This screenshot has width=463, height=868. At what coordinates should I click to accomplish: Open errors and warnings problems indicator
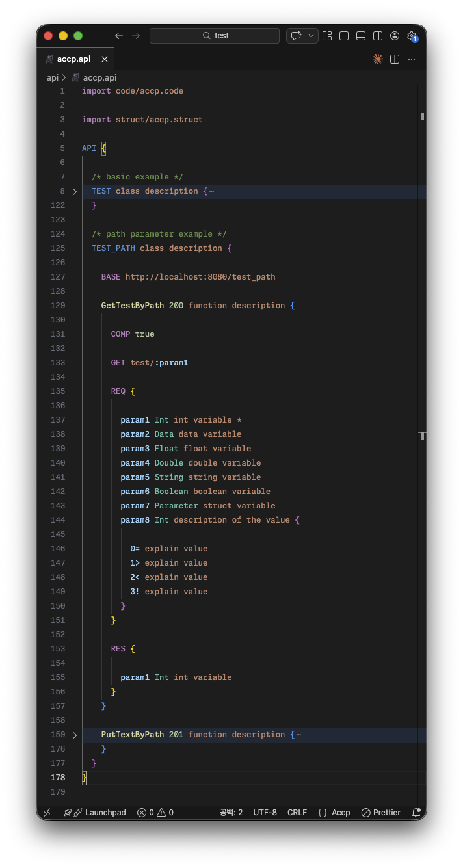155,813
